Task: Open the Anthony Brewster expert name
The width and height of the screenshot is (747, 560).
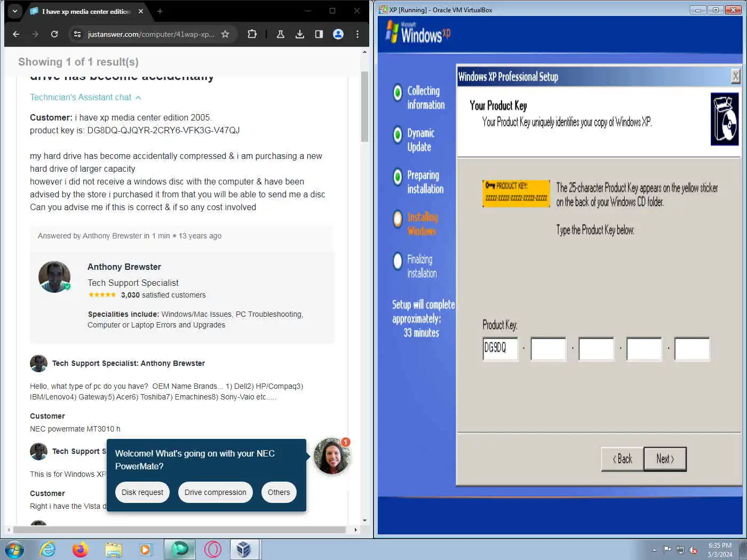Action: click(x=124, y=267)
